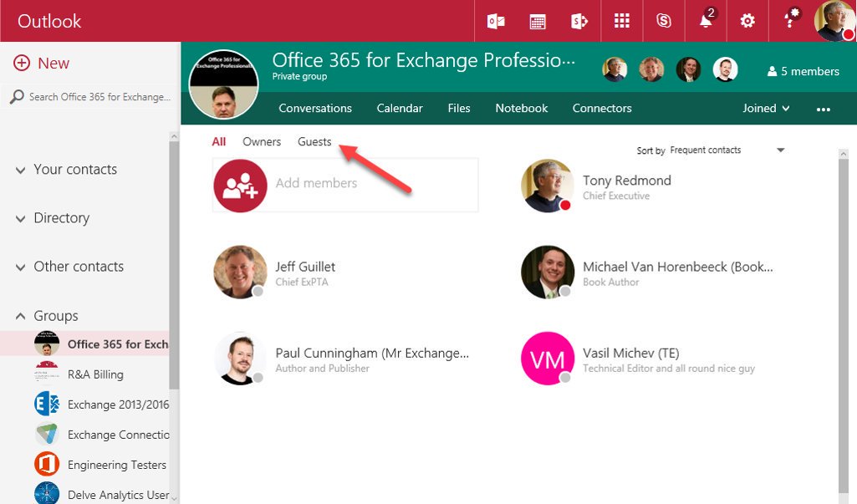Viewport: 857px width, 504px height.
Task: Open the Outlook mail app icon
Action: 496,22
